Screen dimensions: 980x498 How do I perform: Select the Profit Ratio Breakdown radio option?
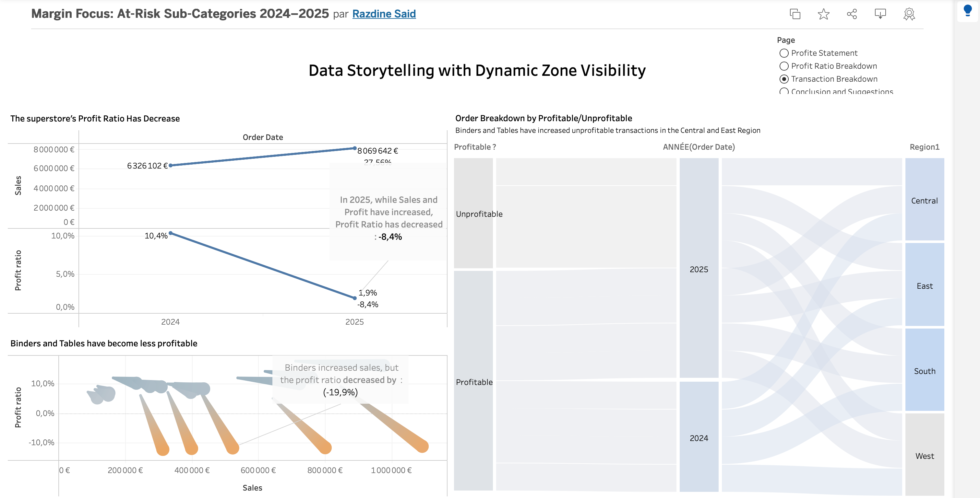point(784,66)
